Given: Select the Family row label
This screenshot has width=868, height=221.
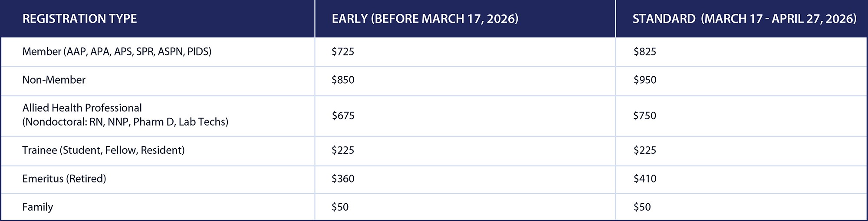Looking at the screenshot, I should pos(38,207).
